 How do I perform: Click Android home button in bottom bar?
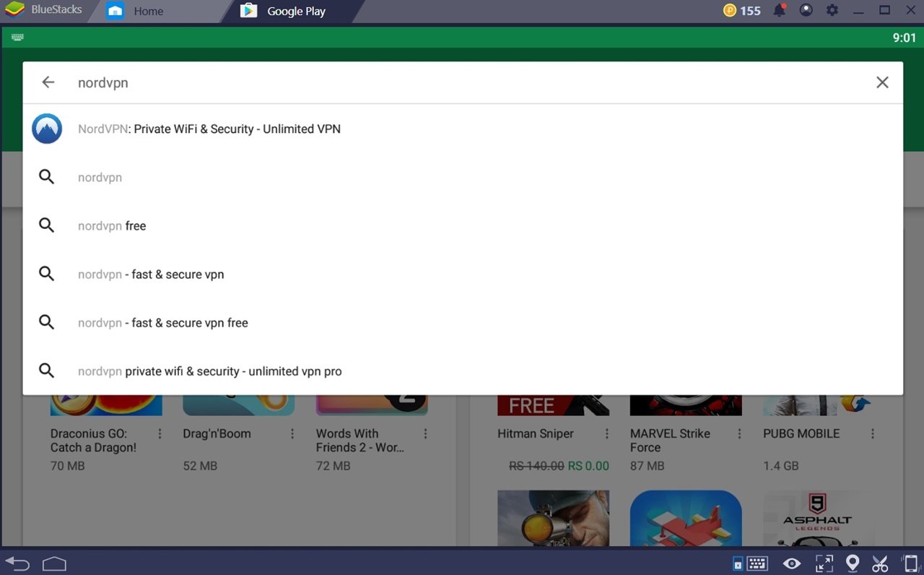pos(54,563)
